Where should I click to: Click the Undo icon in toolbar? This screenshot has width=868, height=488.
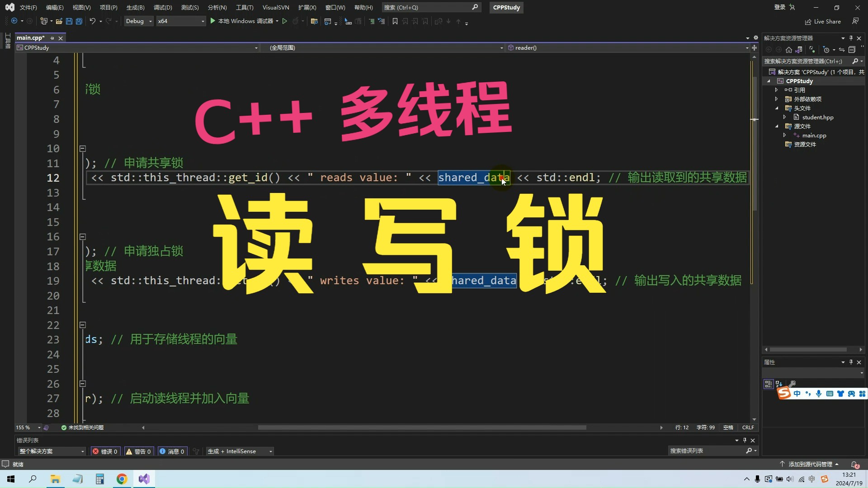click(x=92, y=21)
